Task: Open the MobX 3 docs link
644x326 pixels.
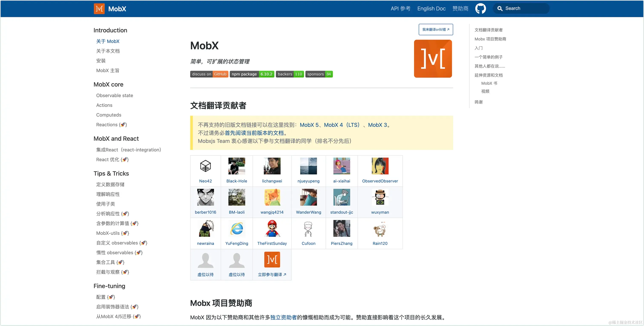Action: coord(377,125)
